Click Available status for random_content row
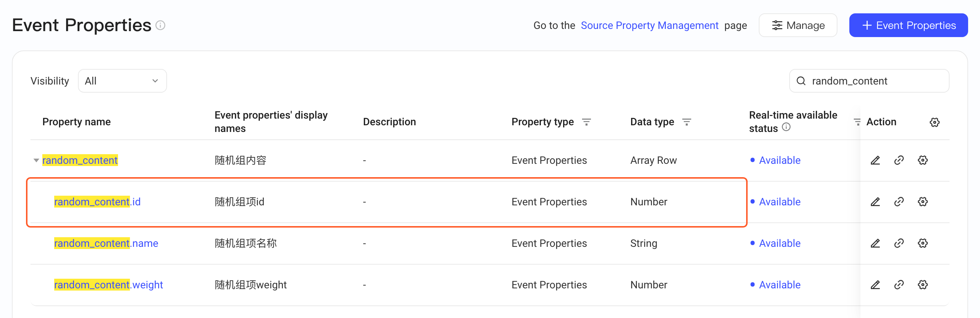The width and height of the screenshot is (980, 318). point(780,160)
